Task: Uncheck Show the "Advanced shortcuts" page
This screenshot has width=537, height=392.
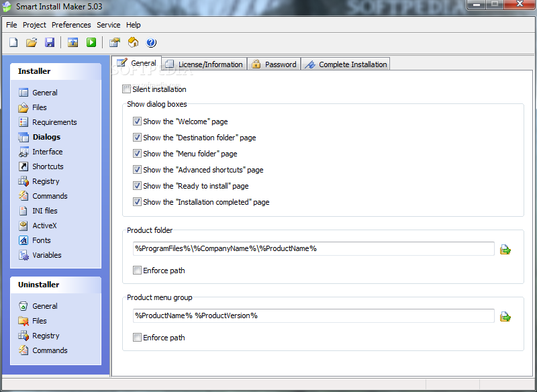Action: point(137,169)
